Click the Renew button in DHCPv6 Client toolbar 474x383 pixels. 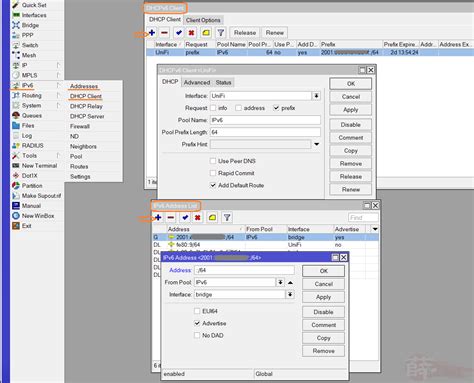click(274, 33)
